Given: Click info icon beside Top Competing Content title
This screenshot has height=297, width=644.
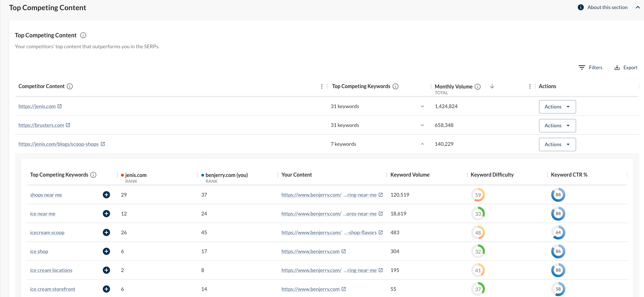Looking at the screenshot, I should [x=83, y=35].
